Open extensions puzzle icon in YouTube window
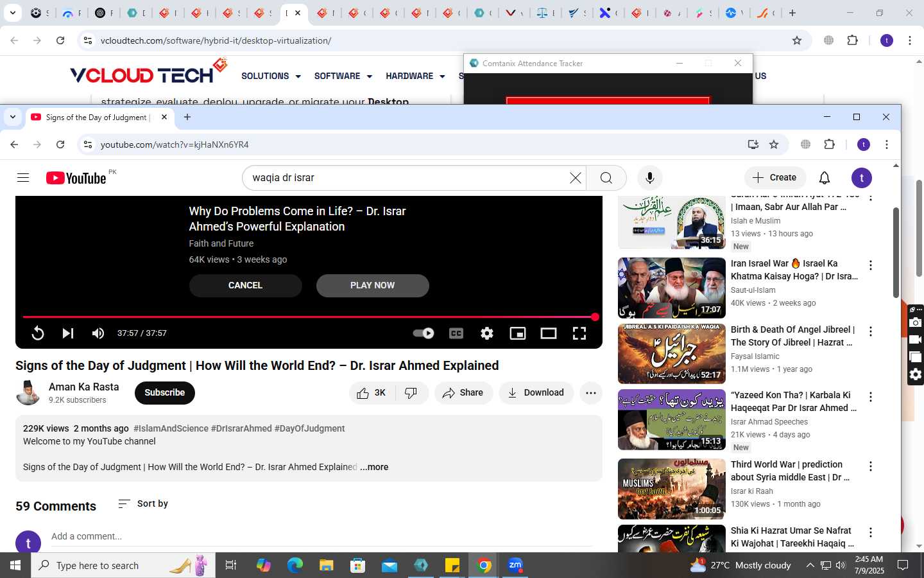The width and height of the screenshot is (924, 578). [829, 144]
